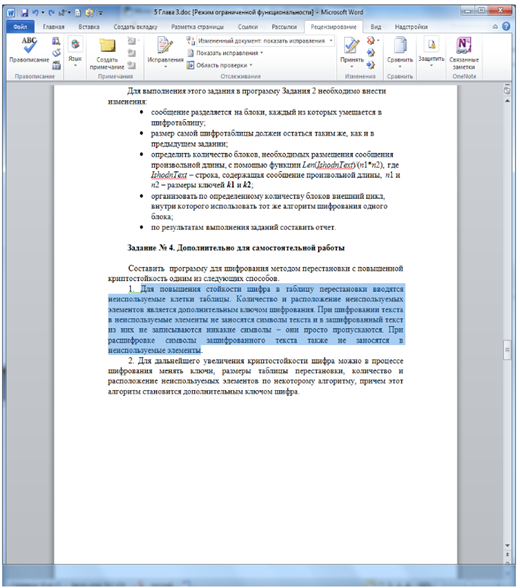Click the Save icon in quick access toolbar
520x588 pixels.
pyautogui.click(x=24, y=13)
